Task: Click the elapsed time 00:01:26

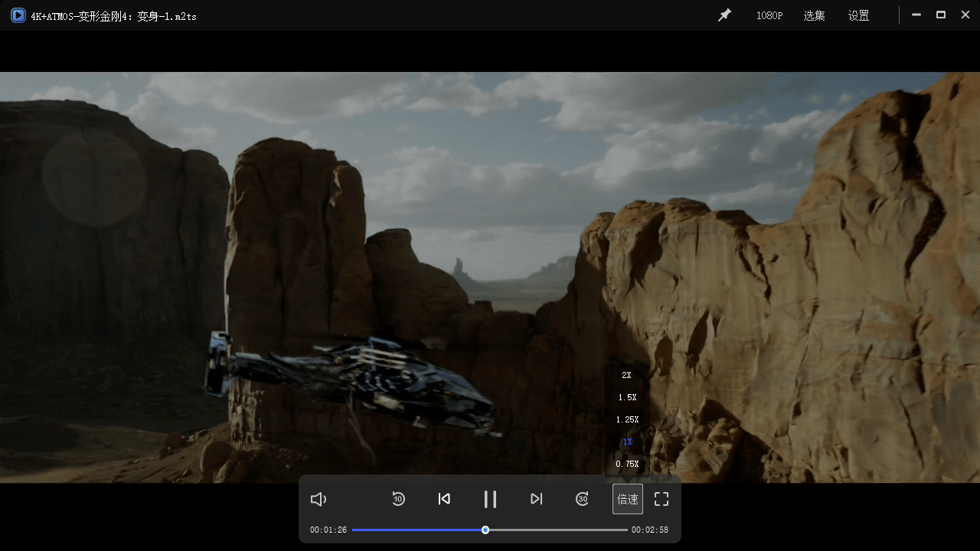Action: point(328,530)
